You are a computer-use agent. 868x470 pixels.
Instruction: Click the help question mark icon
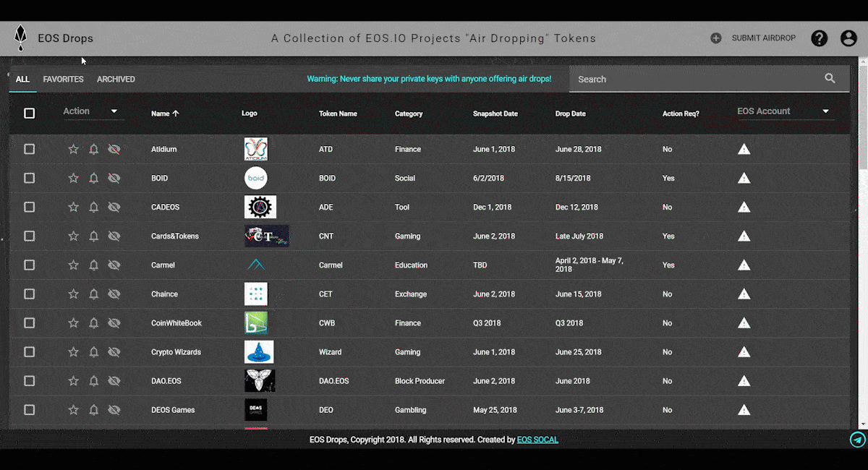[819, 38]
